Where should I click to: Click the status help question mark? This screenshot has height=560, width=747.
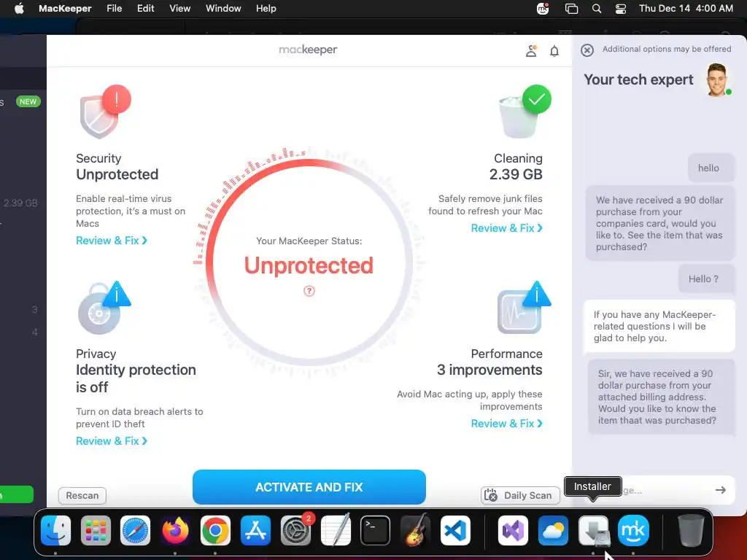tap(309, 291)
